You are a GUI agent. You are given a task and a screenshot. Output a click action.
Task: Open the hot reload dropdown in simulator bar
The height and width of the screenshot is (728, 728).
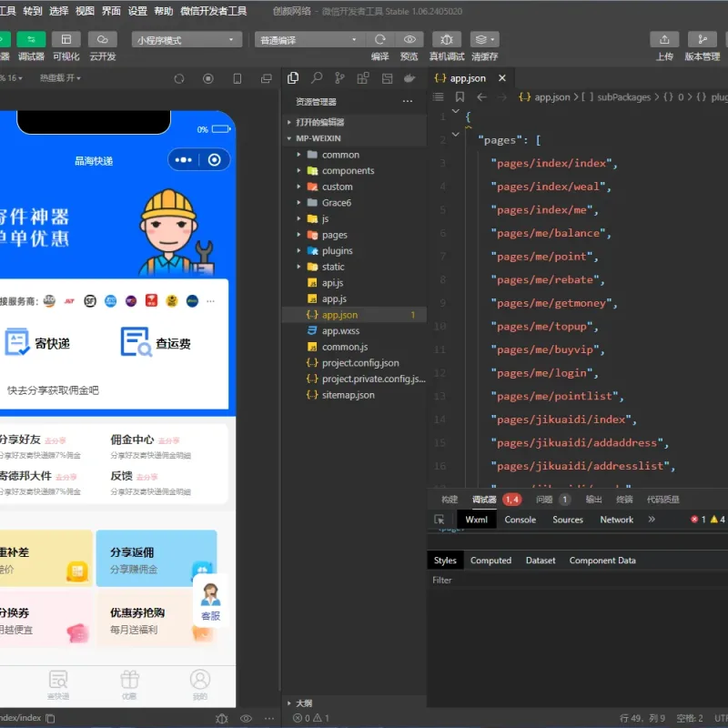pos(60,78)
